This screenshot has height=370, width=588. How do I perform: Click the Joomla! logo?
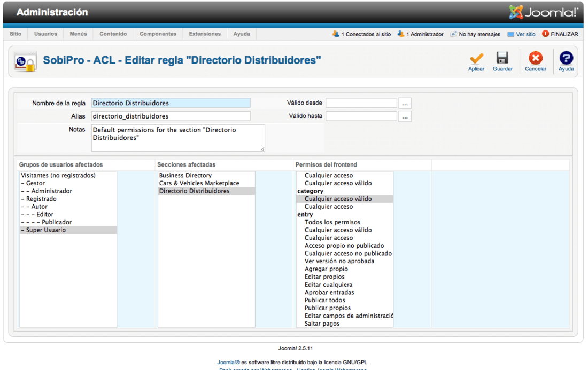point(544,12)
